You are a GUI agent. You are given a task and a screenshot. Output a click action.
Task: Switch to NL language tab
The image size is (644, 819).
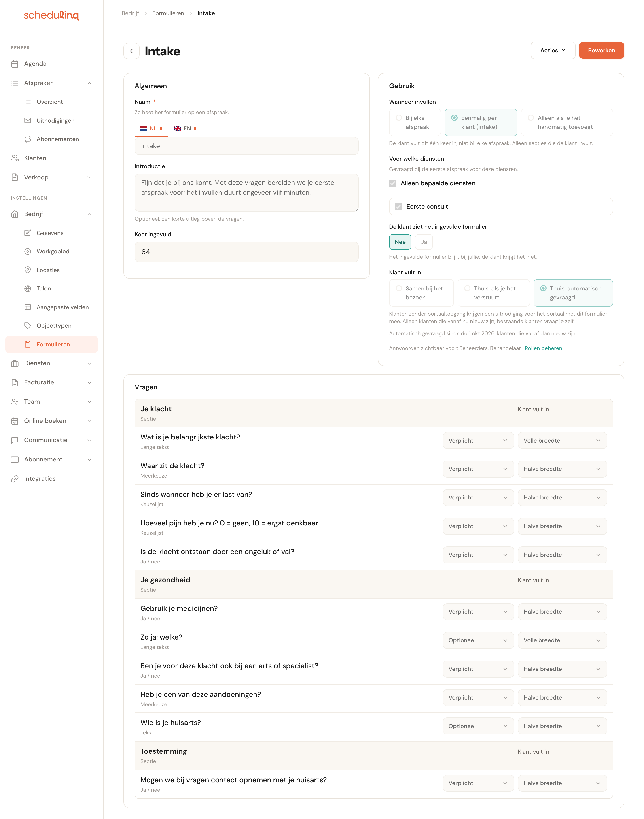(x=151, y=129)
